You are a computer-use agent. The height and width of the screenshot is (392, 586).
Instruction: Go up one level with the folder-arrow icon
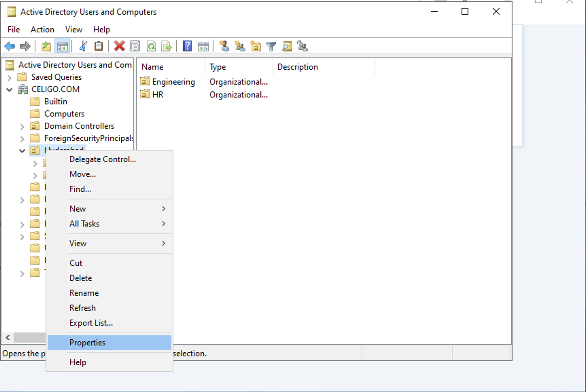pos(46,46)
